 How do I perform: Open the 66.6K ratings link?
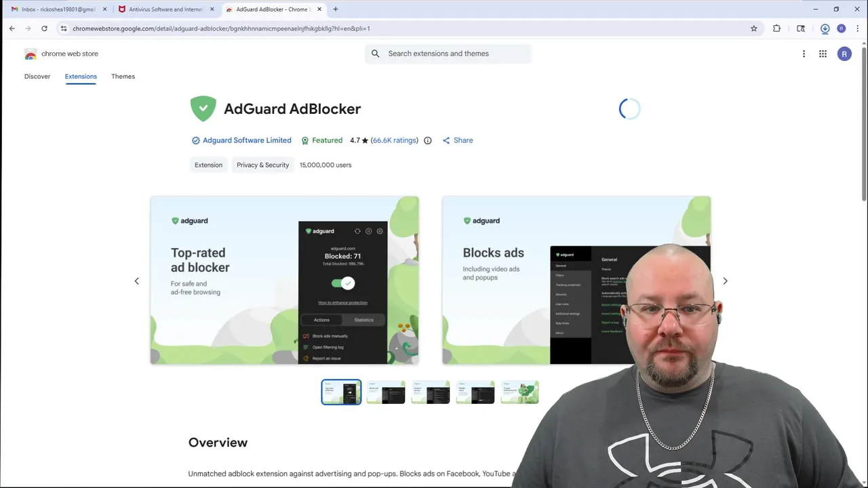394,140
